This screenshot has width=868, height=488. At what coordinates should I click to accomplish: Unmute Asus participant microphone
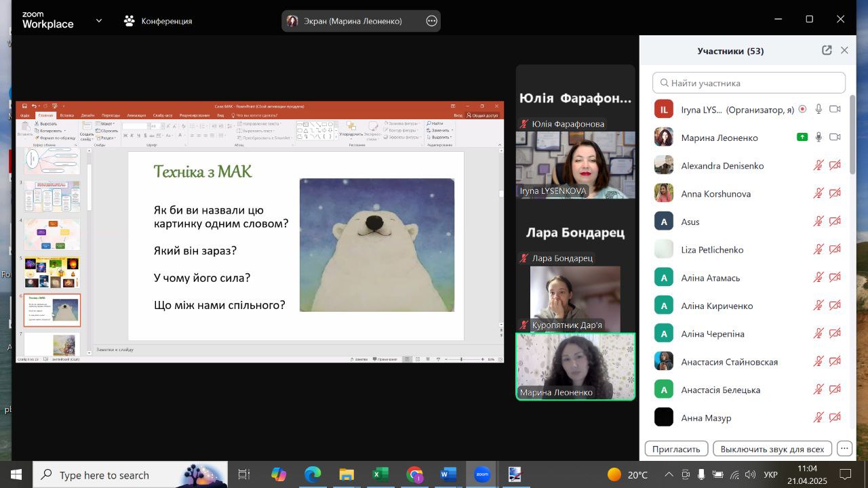[818, 222]
